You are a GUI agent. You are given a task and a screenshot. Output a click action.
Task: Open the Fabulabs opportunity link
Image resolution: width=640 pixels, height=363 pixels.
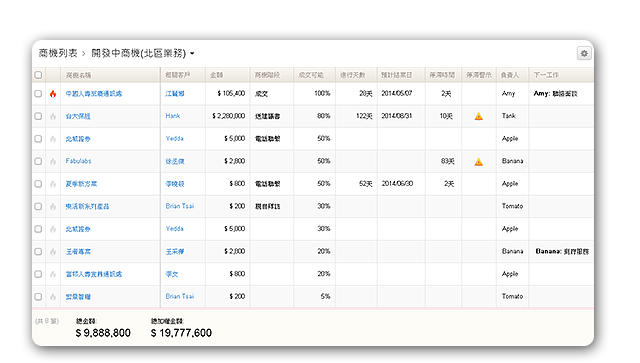pyautogui.click(x=78, y=161)
